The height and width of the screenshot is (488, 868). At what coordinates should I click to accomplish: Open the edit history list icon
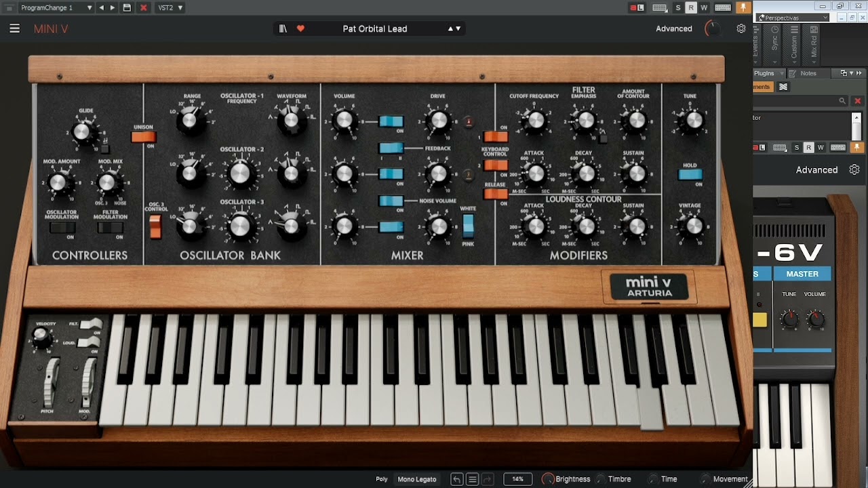click(x=473, y=479)
